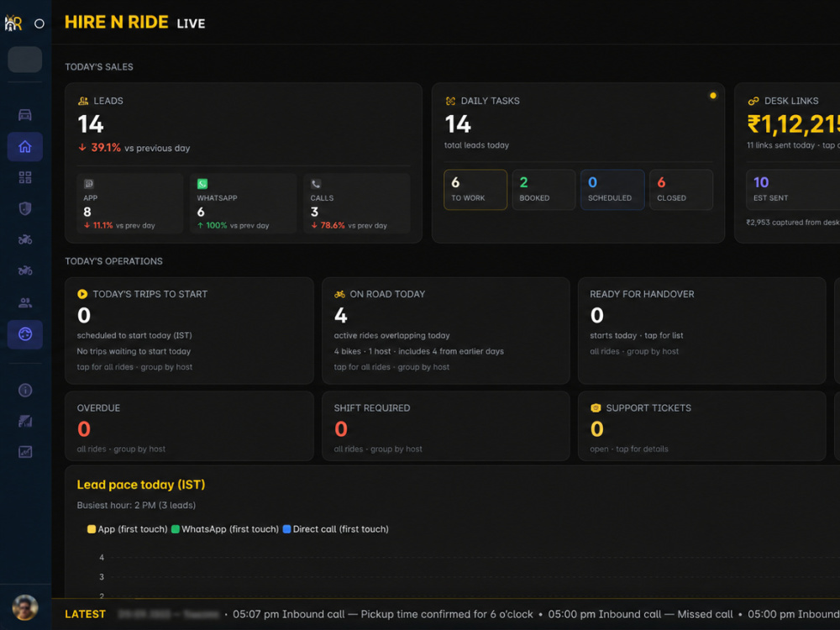Select the 6 To Work task tile
The width and height of the screenshot is (840, 630).
tap(475, 190)
